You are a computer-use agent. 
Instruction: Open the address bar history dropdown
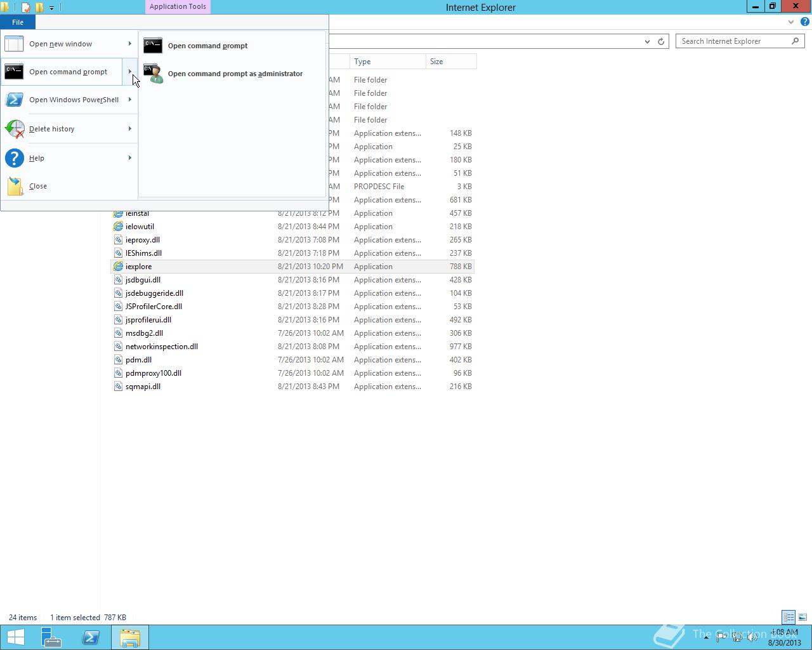point(647,41)
